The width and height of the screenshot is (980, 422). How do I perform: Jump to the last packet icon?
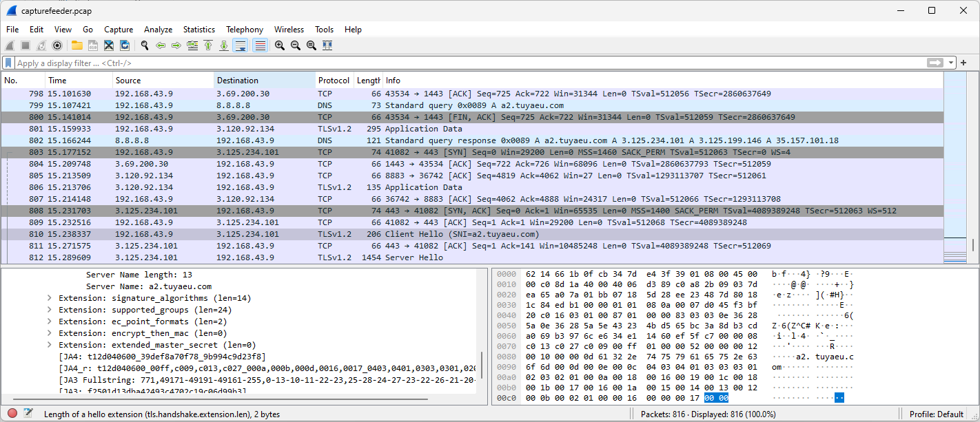(224, 45)
